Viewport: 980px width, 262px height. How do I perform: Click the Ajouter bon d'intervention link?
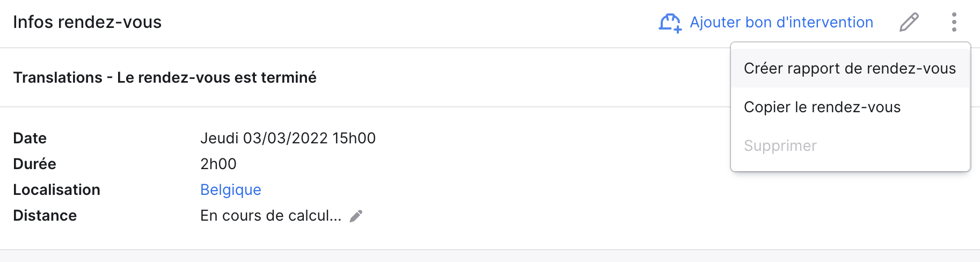point(781,22)
